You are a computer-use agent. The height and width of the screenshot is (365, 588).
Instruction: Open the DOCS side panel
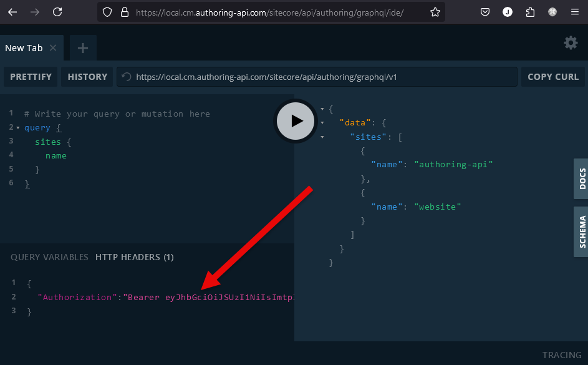581,178
